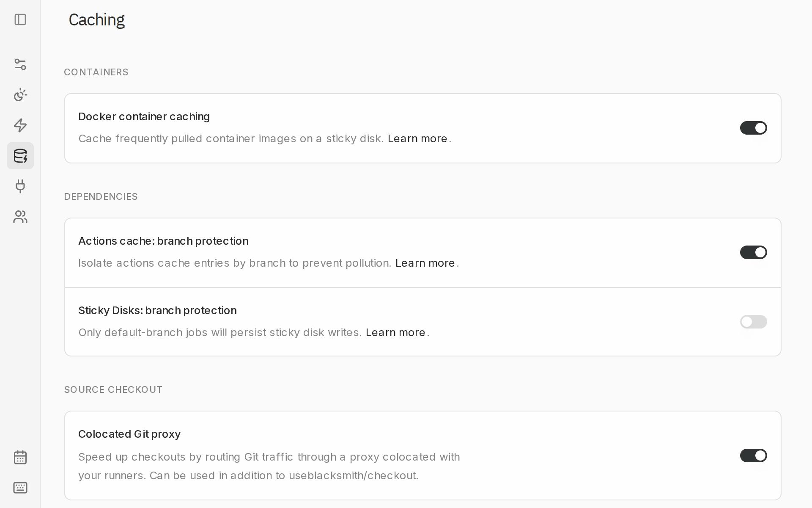The image size is (812, 508).
Task: Enable Sticky Disks branch protection toggle
Action: click(753, 322)
